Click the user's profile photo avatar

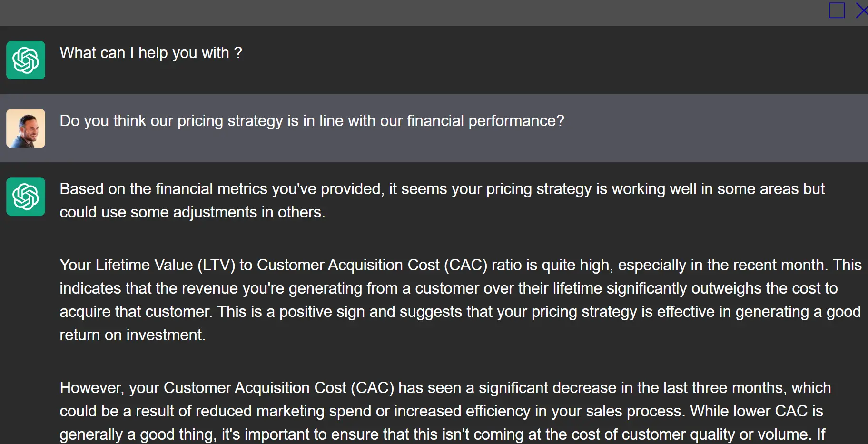click(26, 128)
